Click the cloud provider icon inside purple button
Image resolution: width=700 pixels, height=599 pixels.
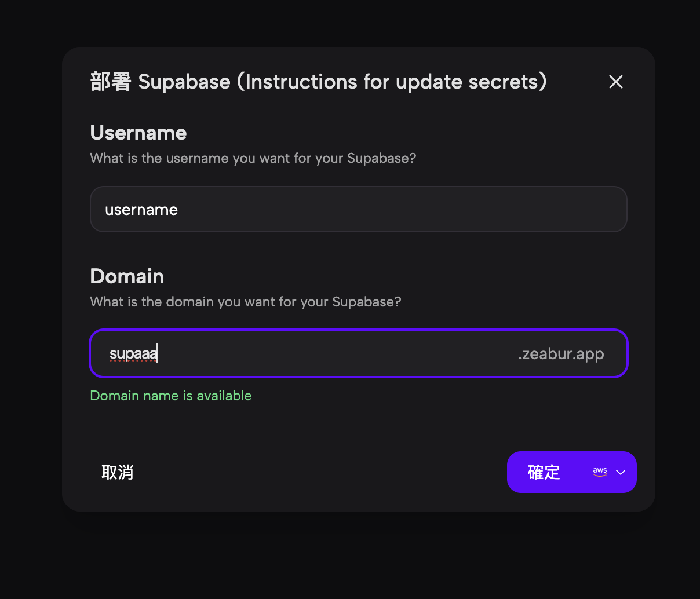coord(600,472)
